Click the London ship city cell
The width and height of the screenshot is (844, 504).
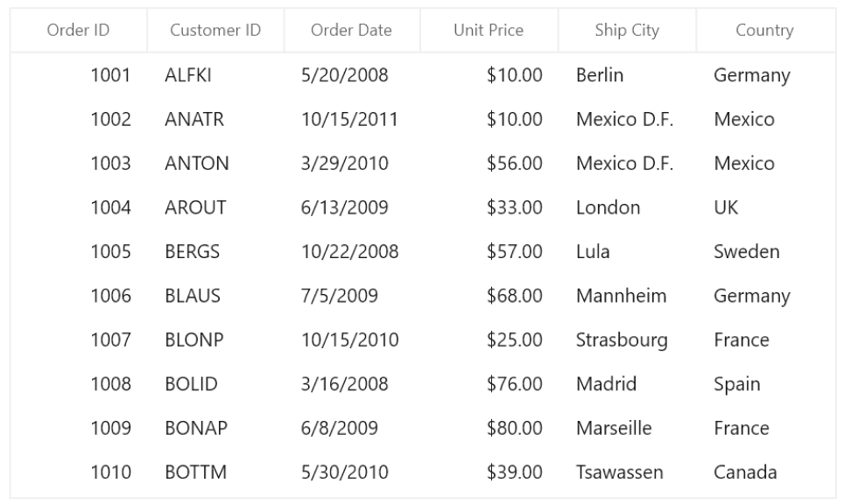tap(608, 207)
